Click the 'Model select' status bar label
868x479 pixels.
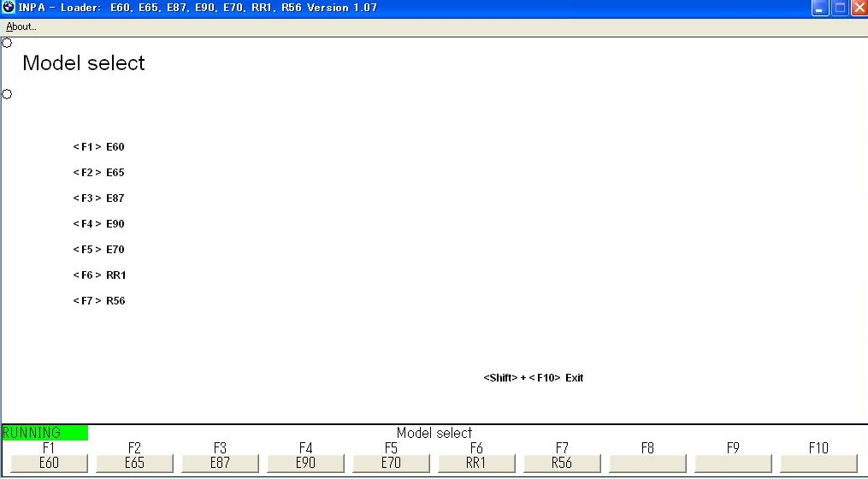(x=434, y=433)
